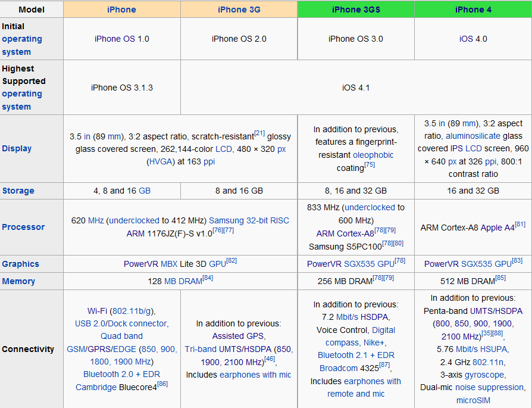The width and height of the screenshot is (532, 408).
Task: Open the Graphics row header link
Action: point(20,264)
